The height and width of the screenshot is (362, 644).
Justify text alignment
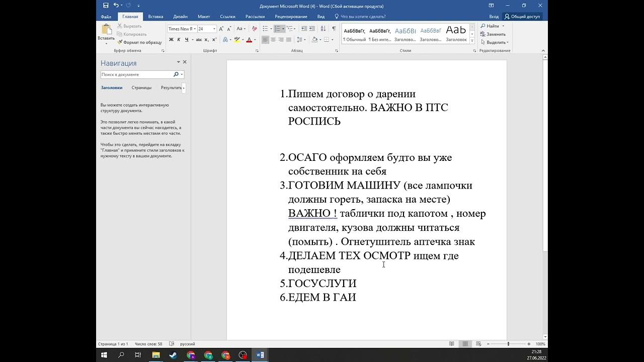tap(288, 40)
